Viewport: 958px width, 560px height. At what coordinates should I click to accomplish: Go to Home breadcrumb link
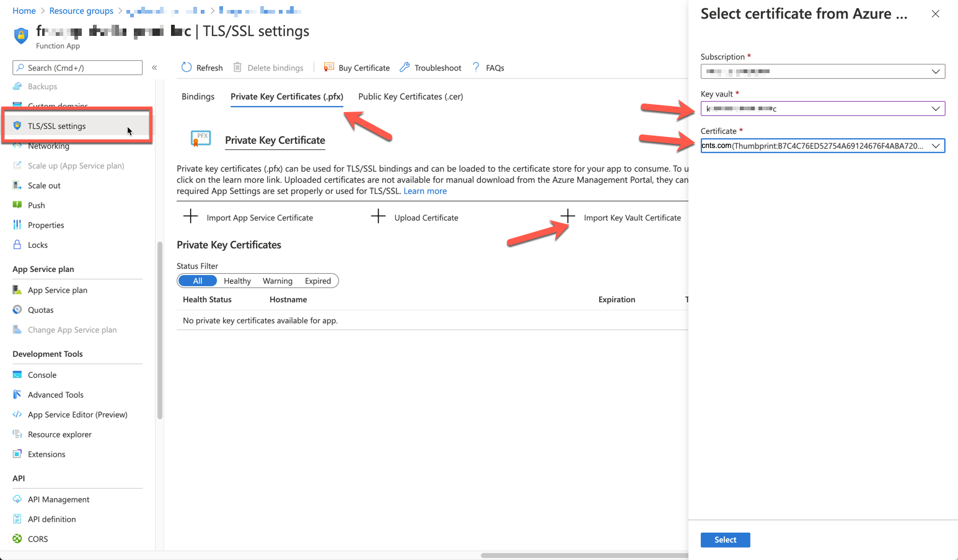[x=24, y=11]
